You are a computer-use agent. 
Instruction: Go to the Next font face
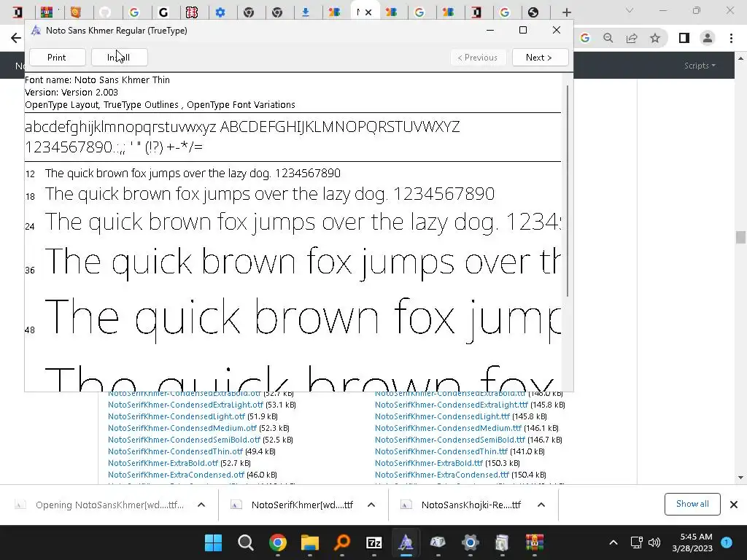tap(540, 58)
